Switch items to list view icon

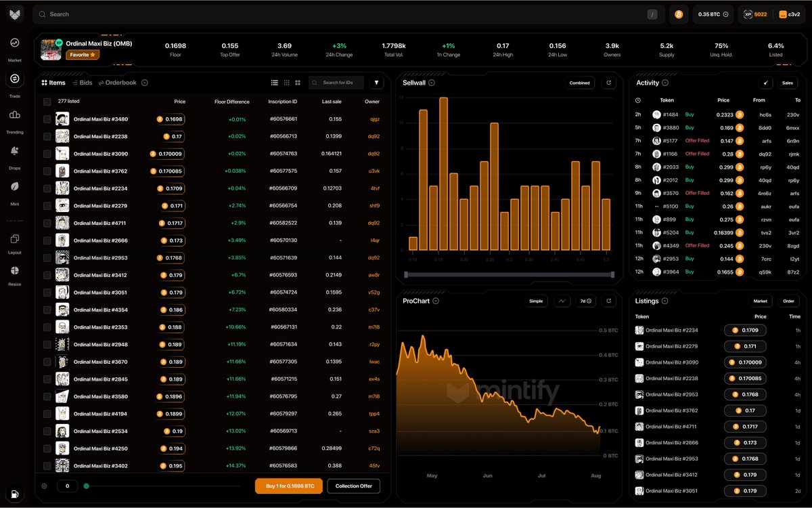pos(275,83)
